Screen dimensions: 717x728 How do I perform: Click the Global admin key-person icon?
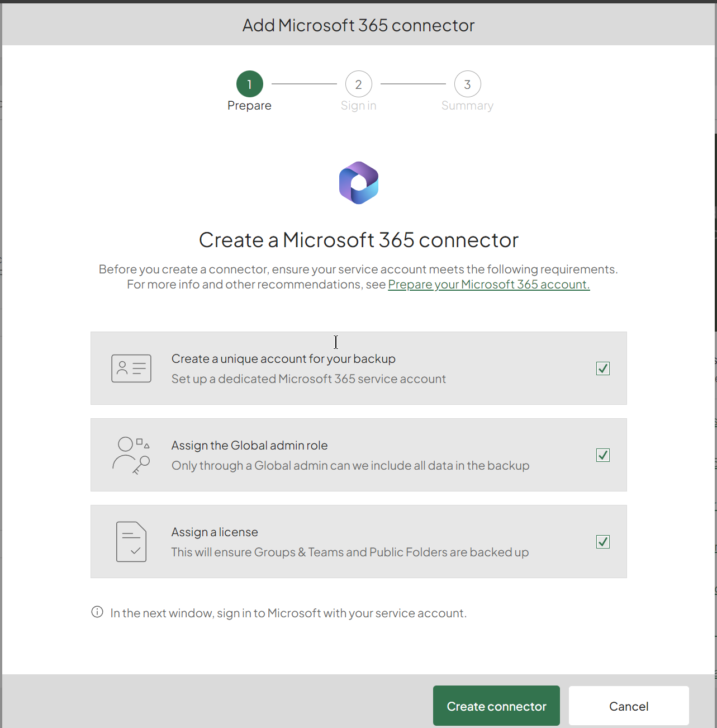coord(131,455)
